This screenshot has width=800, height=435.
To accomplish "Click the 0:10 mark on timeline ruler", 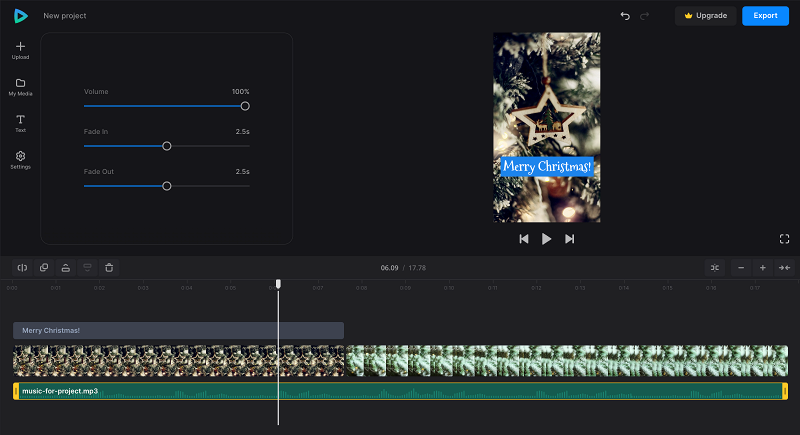I will coord(449,288).
